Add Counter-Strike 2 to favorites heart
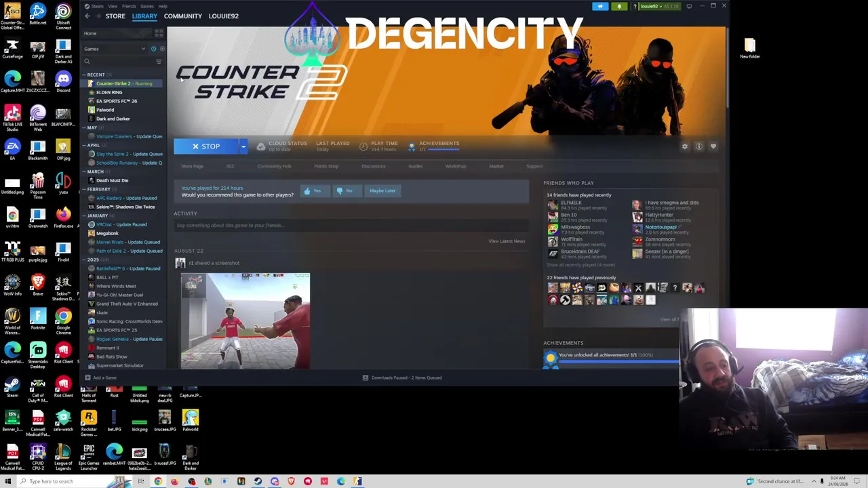This screenshot has height=488, width=868. (x=713, y=146)
